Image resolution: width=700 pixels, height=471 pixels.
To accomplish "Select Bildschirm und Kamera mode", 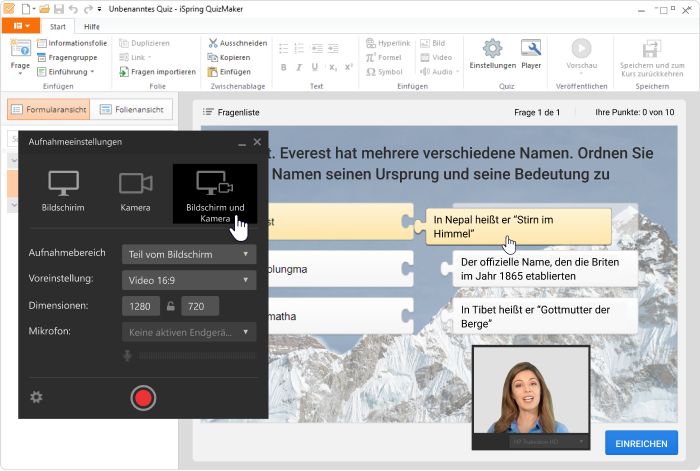I will (x=215, y=194).
